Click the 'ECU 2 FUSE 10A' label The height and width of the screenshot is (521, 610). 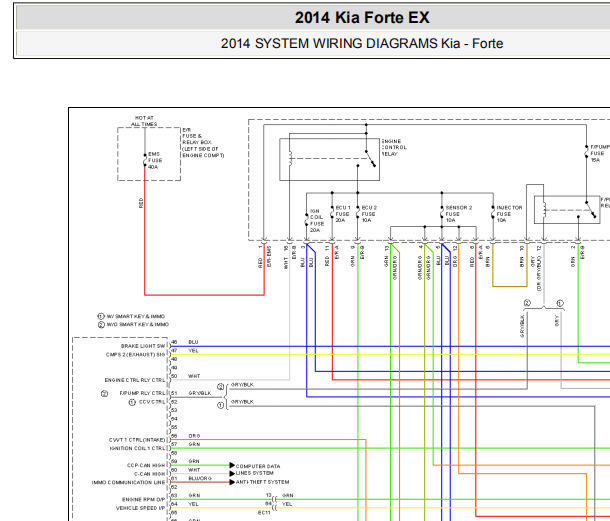pos(369,214)
